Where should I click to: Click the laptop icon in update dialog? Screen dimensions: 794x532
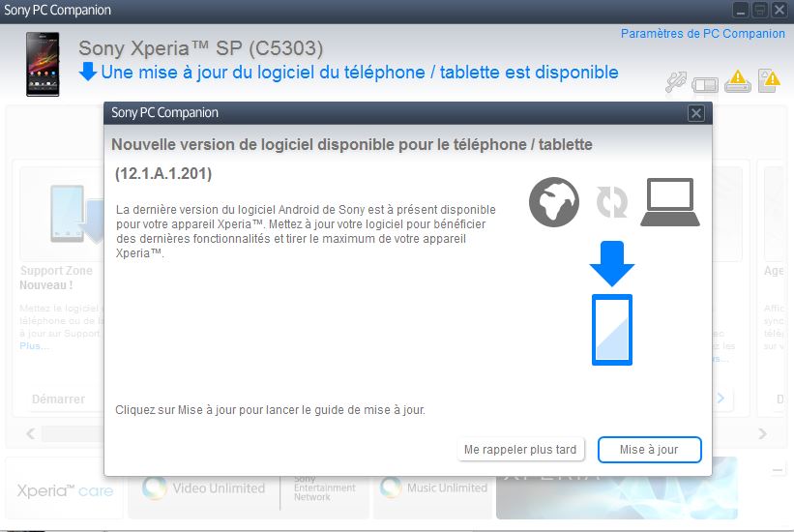[669, 202]
